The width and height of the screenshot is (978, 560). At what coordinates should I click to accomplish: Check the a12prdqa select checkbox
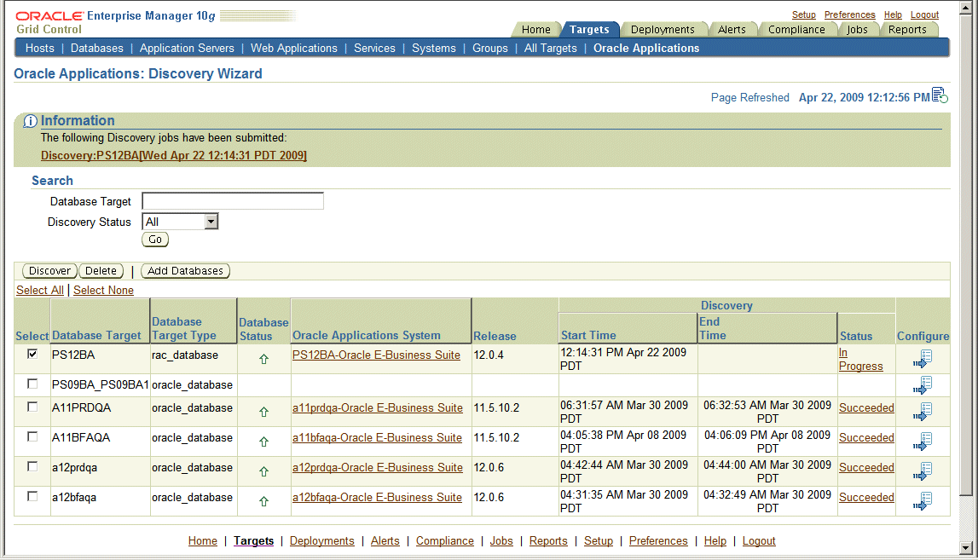point(32,466)
